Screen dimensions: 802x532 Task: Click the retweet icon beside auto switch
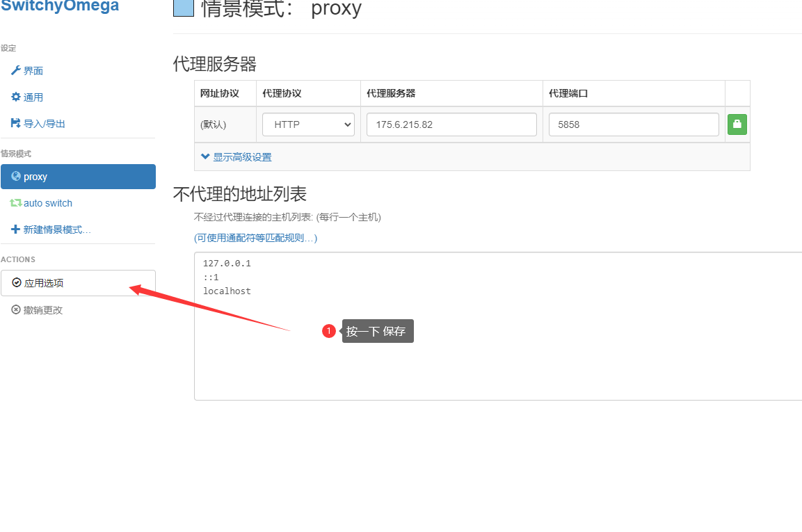pos(16,203)
